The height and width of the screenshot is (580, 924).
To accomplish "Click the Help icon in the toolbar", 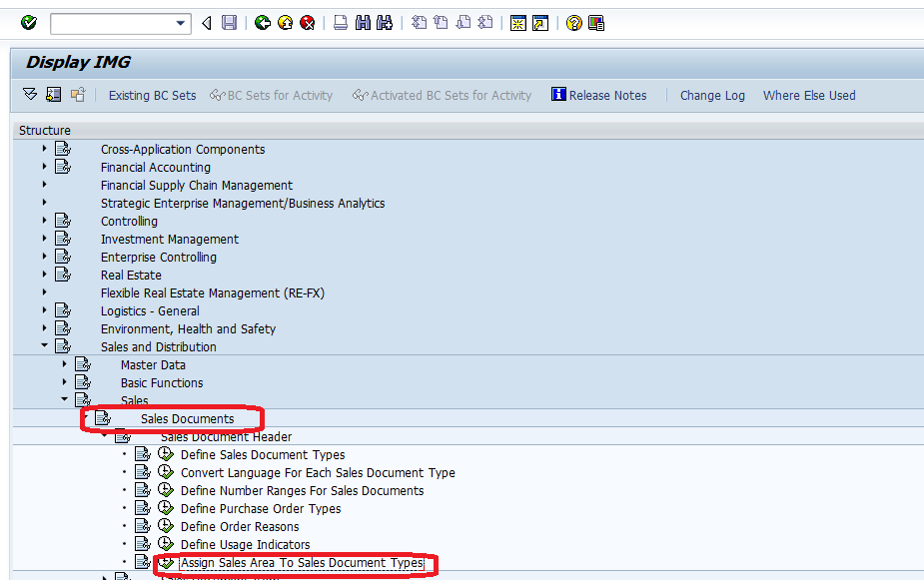I will pos(572,22).
